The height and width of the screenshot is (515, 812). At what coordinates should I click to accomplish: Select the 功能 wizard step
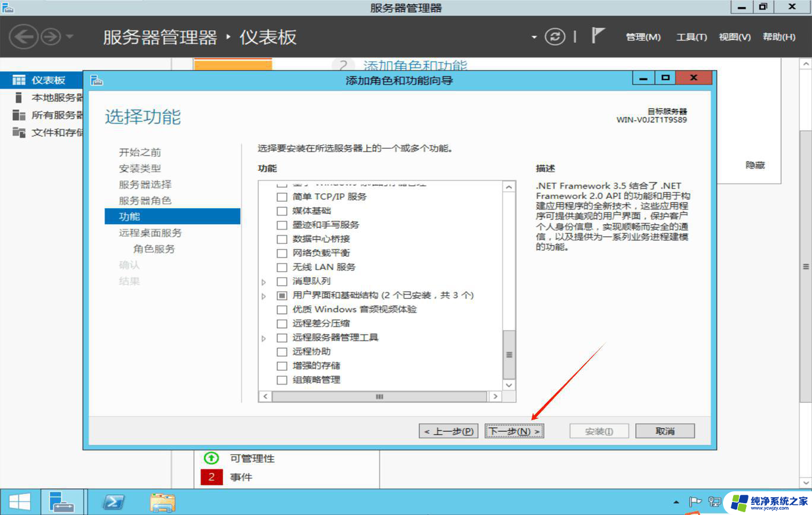172,217
